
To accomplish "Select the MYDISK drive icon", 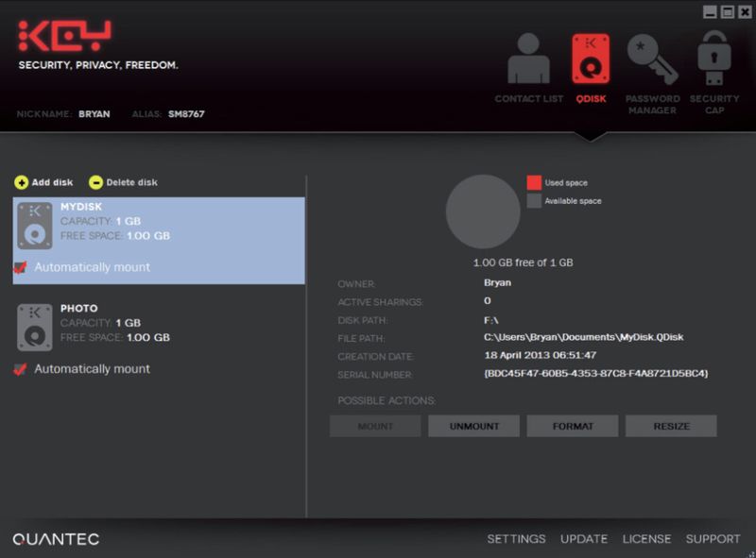I will coord(35,226).
